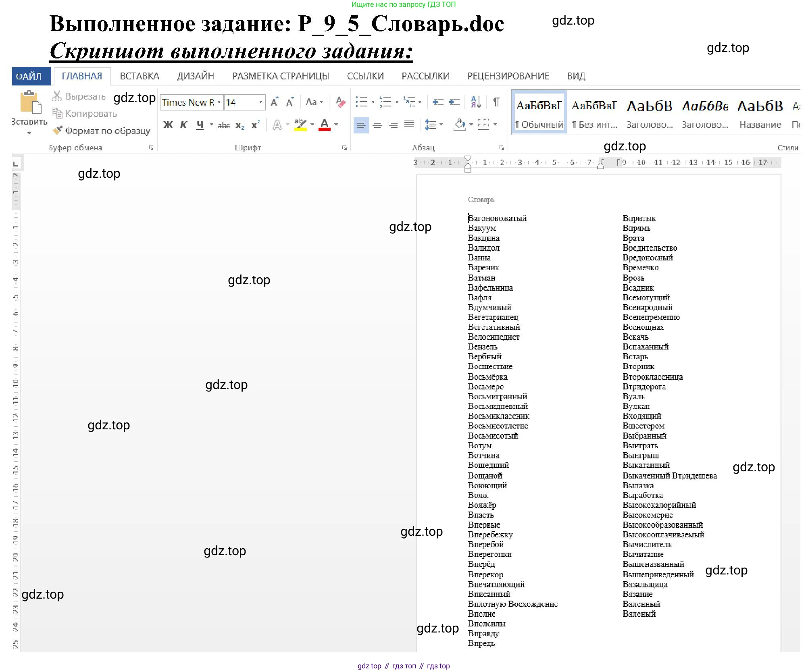This screenshot has height=672, width=808.
Task: Open the text effects (outlined A) button
Action: [277, 125]
